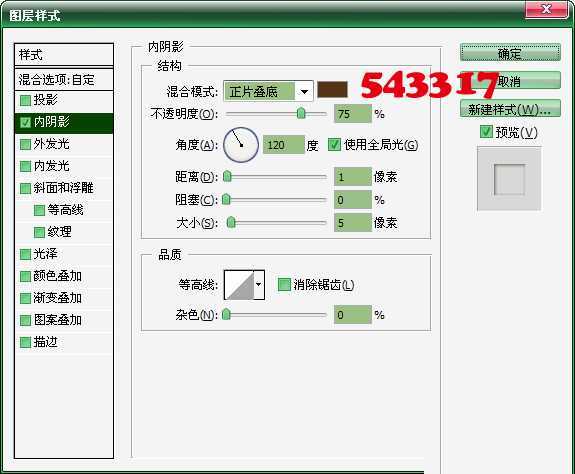Click the 大小 value field
The image size is (575, 474).
tap(353, 223)
